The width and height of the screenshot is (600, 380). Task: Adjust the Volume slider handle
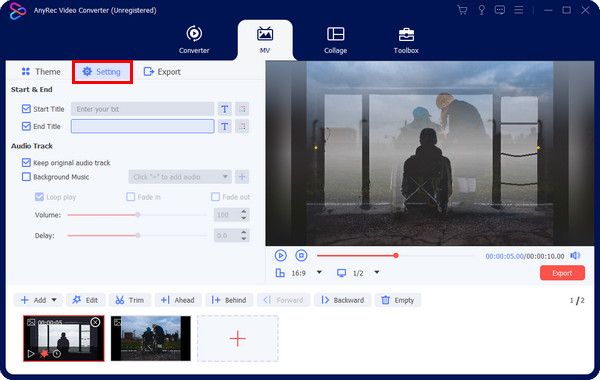click(x=138, y=215)
